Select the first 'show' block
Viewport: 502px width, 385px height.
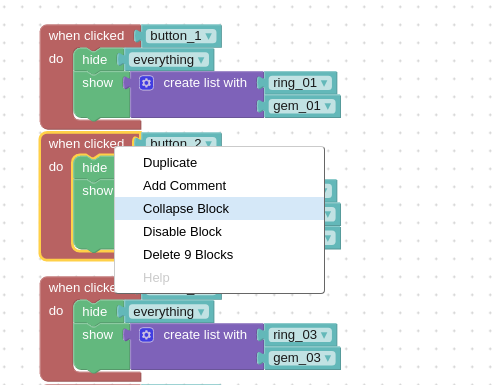pyautogui.click(x=98, y=83)
